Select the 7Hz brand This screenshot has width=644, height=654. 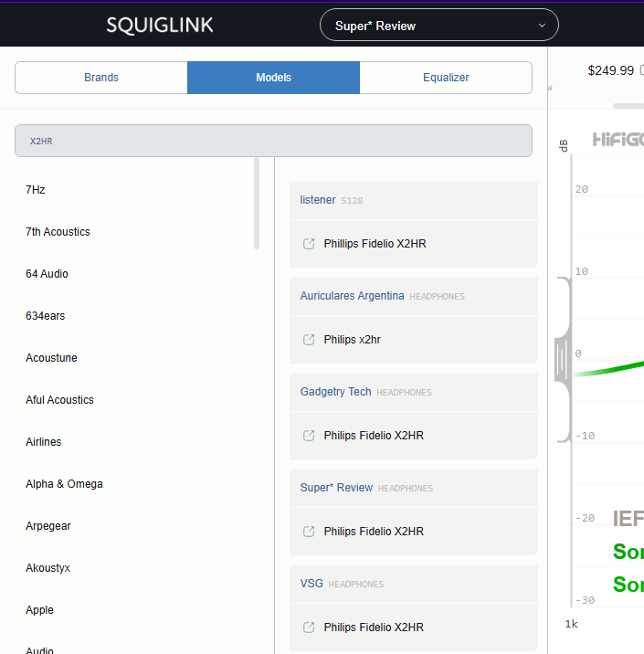point(36,190)
